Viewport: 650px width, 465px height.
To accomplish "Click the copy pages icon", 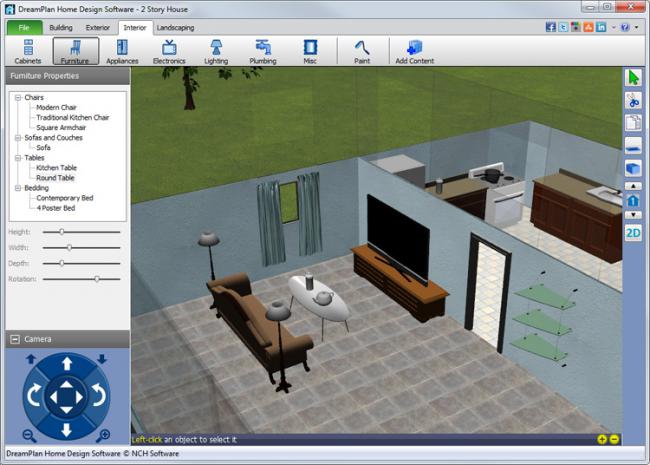I will [x=633, y=123].
